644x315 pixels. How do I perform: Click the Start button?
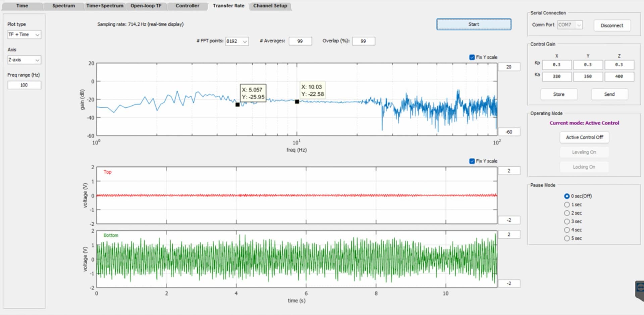coord(474,24)
